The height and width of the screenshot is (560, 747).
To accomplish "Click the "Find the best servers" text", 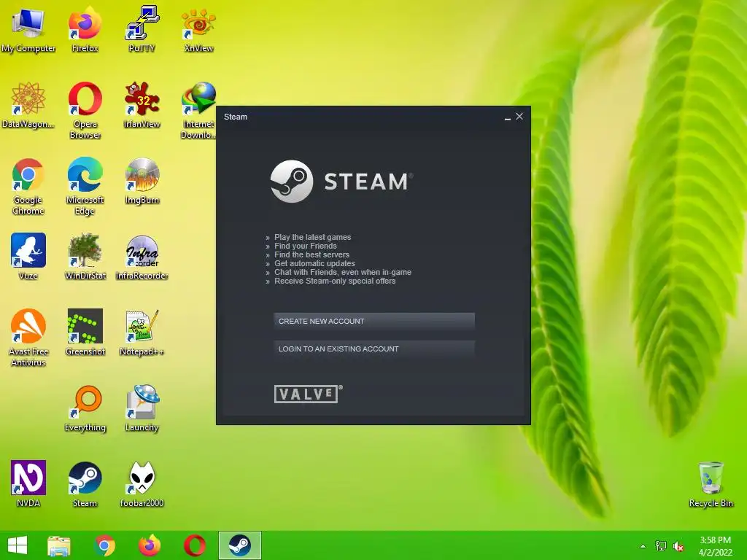I will tap(311, 254).
